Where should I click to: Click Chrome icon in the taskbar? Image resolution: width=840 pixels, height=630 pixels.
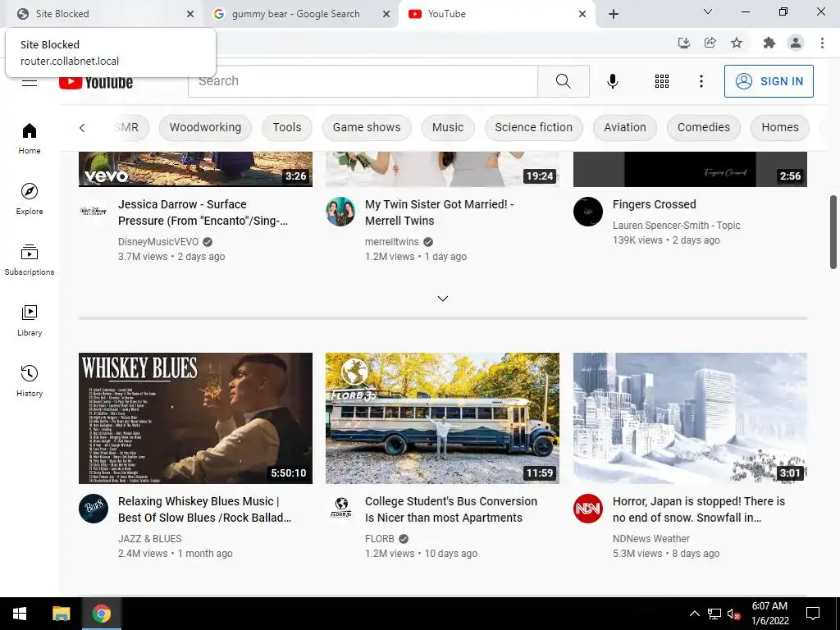101,614
